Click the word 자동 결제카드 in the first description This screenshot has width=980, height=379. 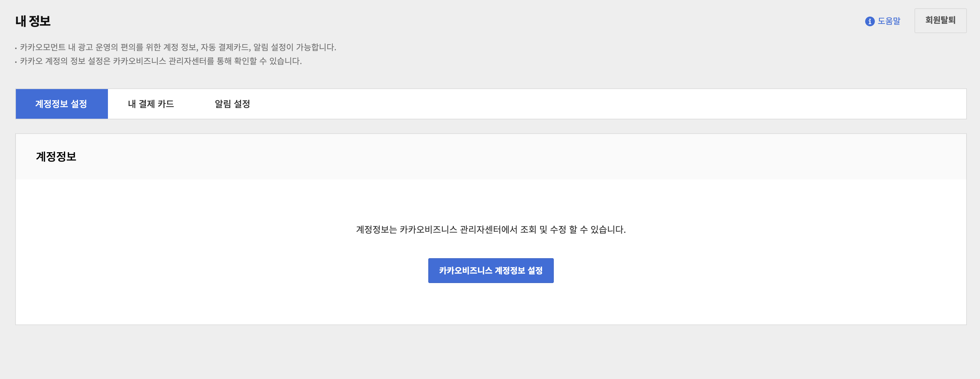click(225, 47)
